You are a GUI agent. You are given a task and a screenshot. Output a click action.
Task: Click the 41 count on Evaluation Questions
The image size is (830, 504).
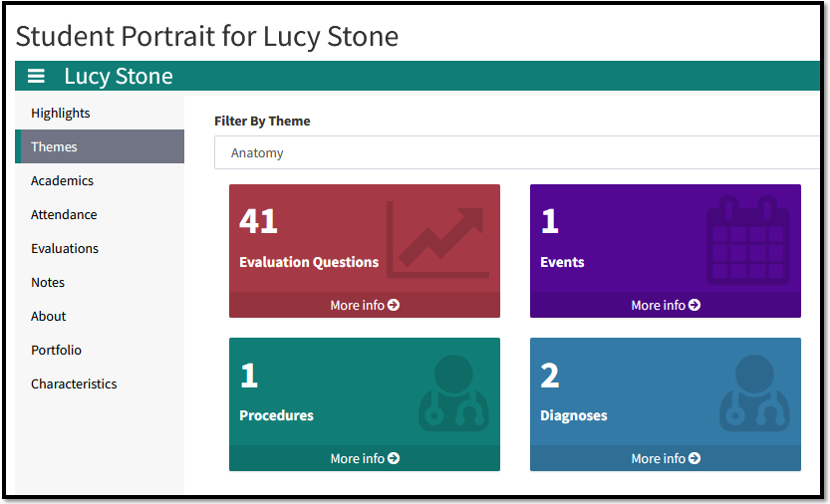(x=258, y=221)
